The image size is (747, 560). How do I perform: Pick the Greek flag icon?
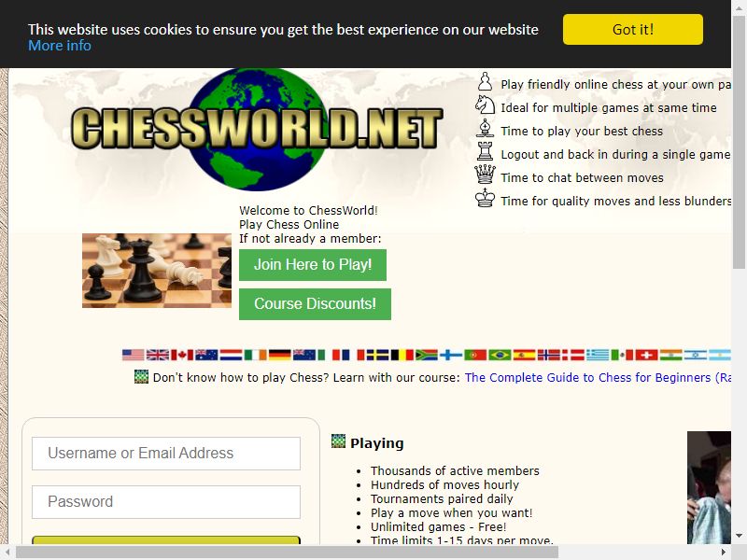[598, 355]
